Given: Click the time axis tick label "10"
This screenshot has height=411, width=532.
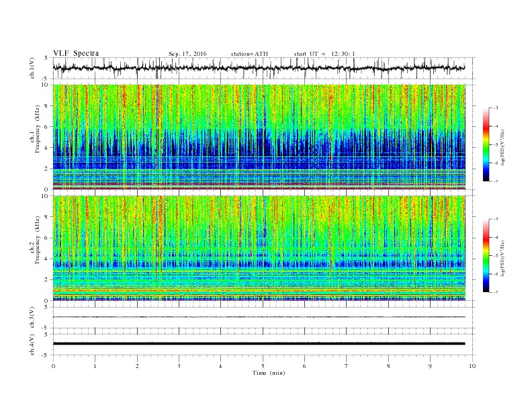Looking at the screenshot, I should tap(472, 366).
